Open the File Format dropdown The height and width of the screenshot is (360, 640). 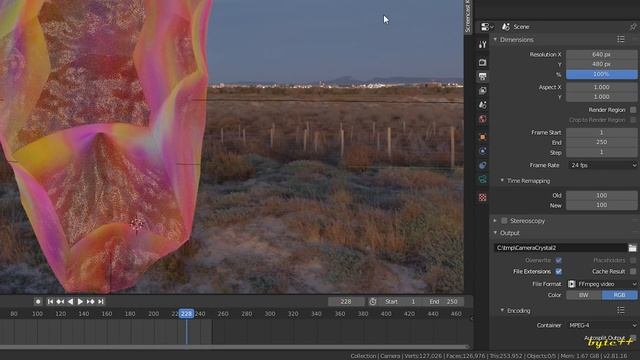click(x=602, y=284)
